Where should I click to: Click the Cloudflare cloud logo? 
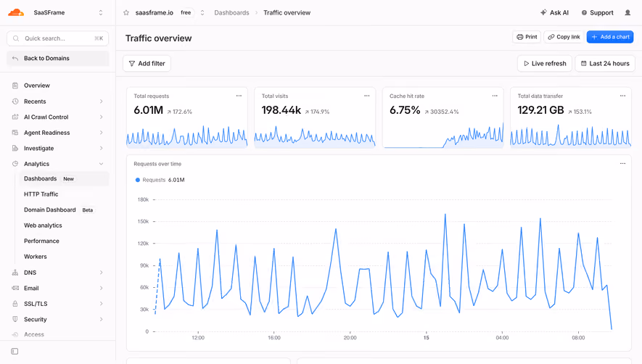[16, 13]
